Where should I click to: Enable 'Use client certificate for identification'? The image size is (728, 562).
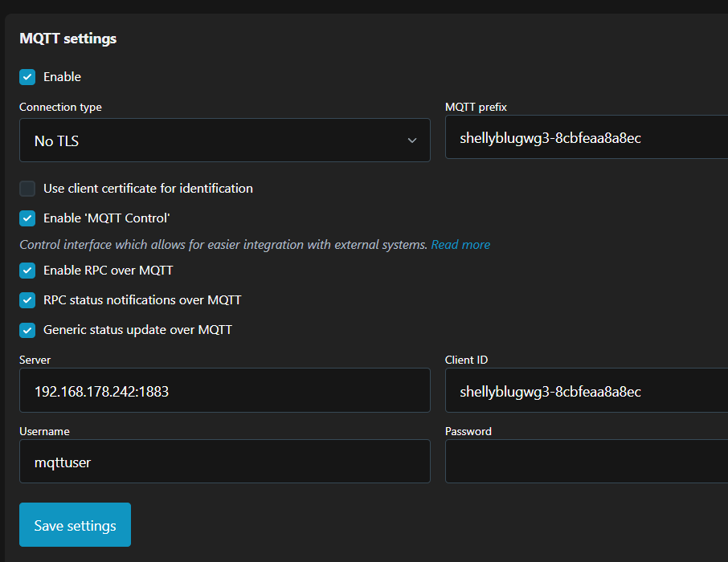coord(27,189)
